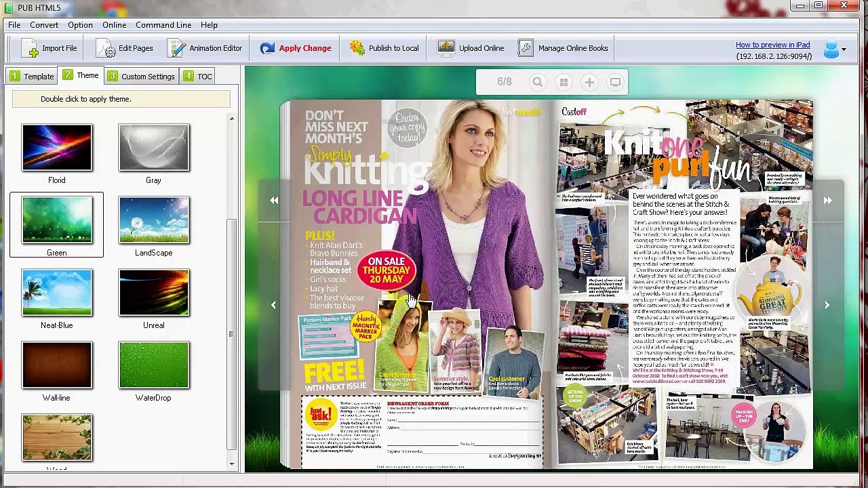This screenshot has width=868, height=488.
Task: Select the Wall-line theme thumbnail
Action: click(x=57, y=365)
